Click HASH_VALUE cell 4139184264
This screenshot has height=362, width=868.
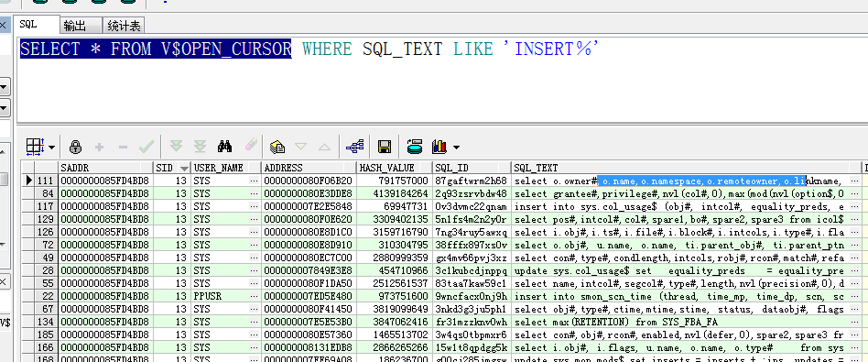[395, 193]
